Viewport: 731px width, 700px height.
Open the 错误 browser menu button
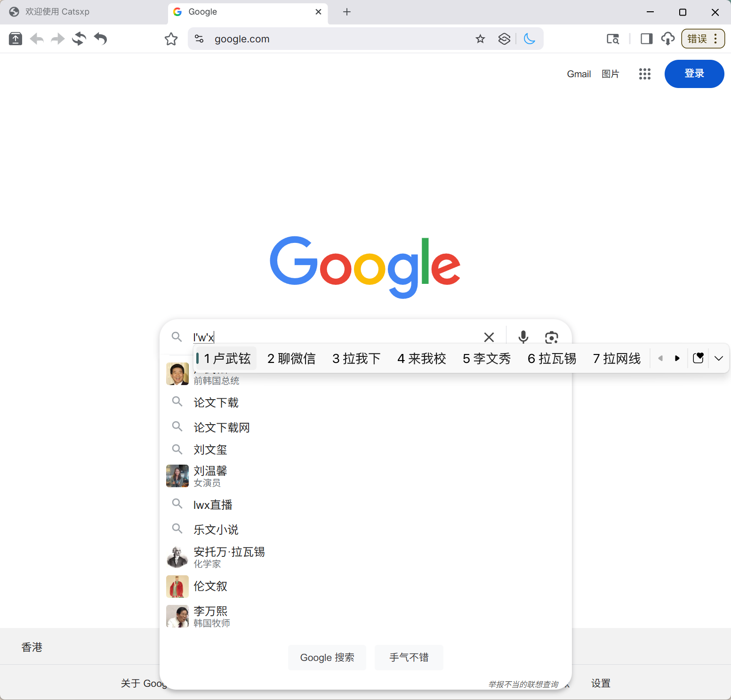coord(703,39)
